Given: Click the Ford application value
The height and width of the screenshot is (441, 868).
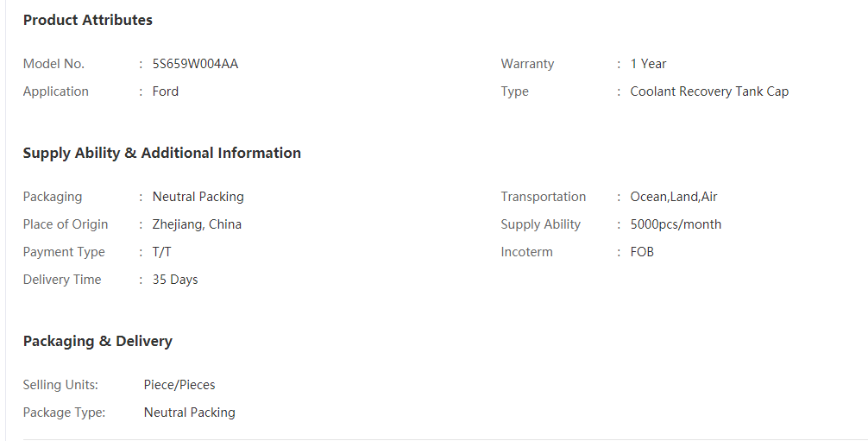Looking at the screenshot, I should point(166,91).
